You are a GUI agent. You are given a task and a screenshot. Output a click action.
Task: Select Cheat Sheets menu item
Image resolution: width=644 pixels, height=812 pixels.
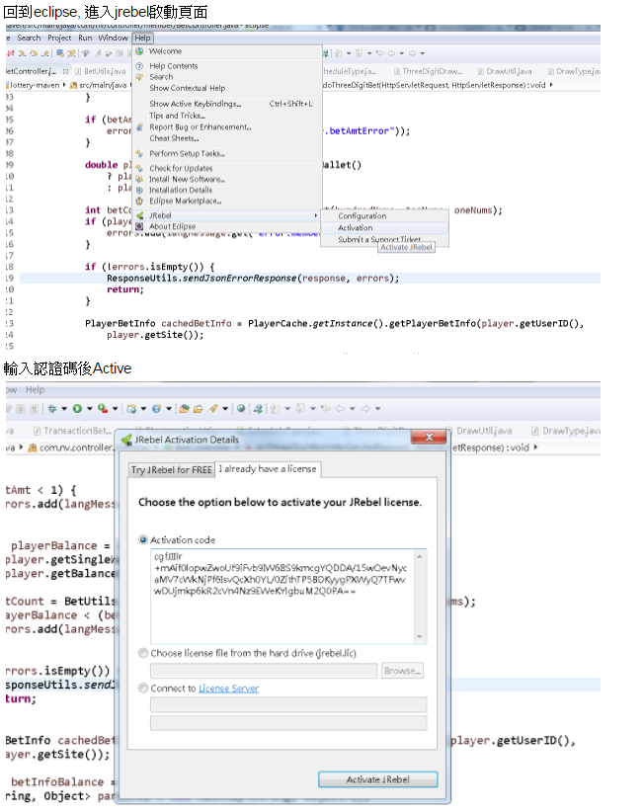click(227, 138)
